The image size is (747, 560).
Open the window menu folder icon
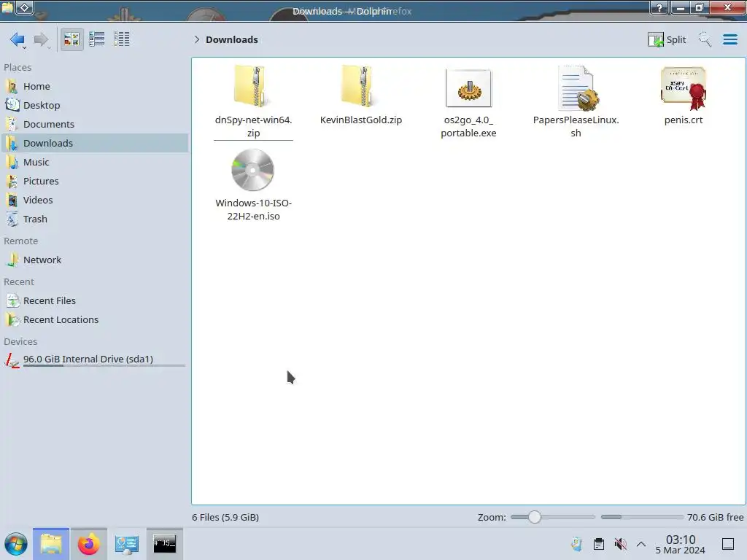pyautogui.click(x=7, y=7)
